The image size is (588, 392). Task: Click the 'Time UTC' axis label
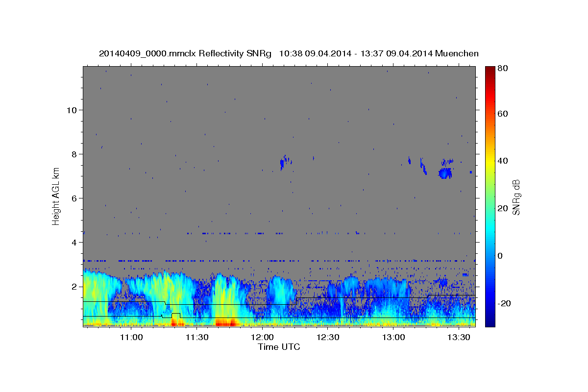pyautogui.click(x=279, y=347)
